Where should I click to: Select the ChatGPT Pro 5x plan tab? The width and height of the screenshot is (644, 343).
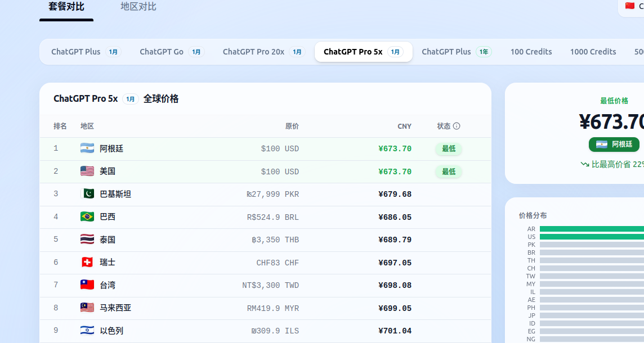click(364, 52)
